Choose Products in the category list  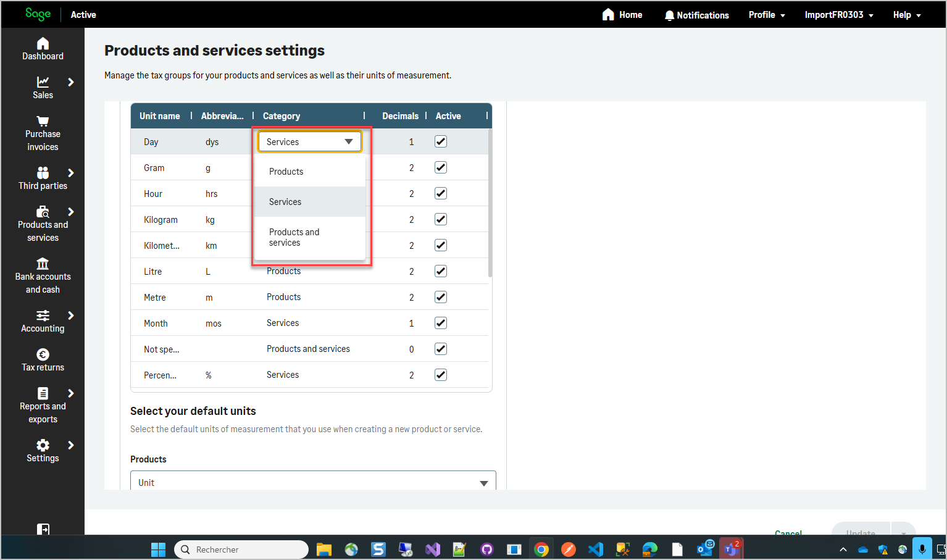coord(310,172)
